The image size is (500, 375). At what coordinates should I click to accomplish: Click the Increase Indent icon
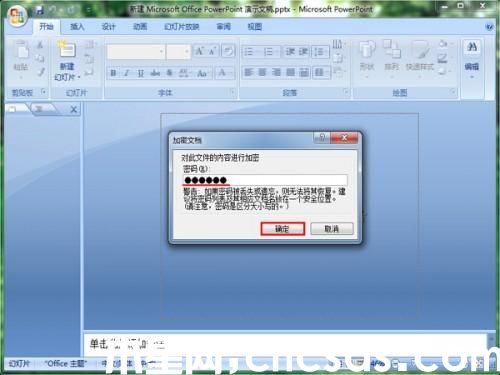pyautogui.click(x=303, y=52)
